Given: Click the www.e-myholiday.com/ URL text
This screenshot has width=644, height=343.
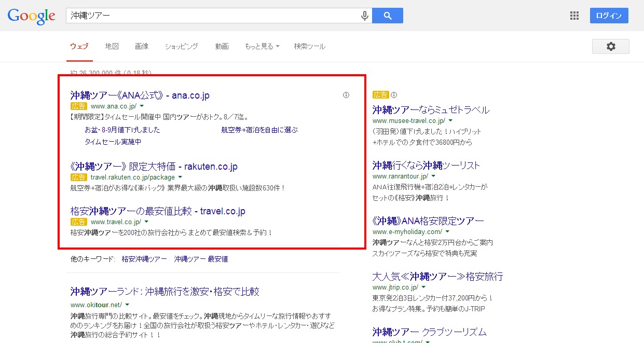Looking at the screenshot, I should tap(407, 232).
